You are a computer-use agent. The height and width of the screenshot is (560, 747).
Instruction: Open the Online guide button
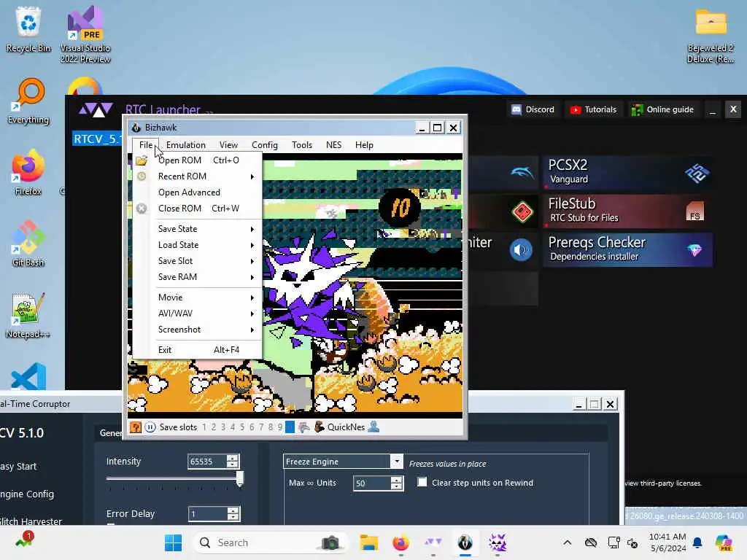(663, 109)
